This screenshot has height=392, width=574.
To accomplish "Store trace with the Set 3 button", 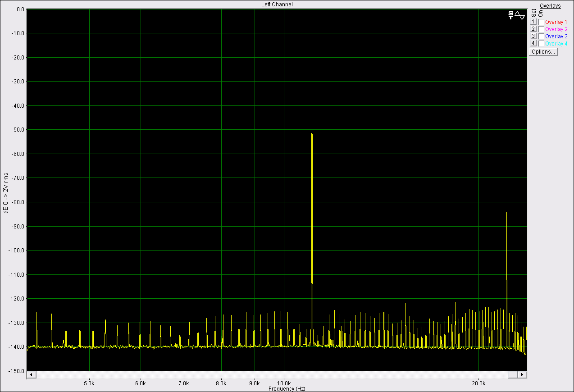I will pyautogui.click(x=533, y=36).
